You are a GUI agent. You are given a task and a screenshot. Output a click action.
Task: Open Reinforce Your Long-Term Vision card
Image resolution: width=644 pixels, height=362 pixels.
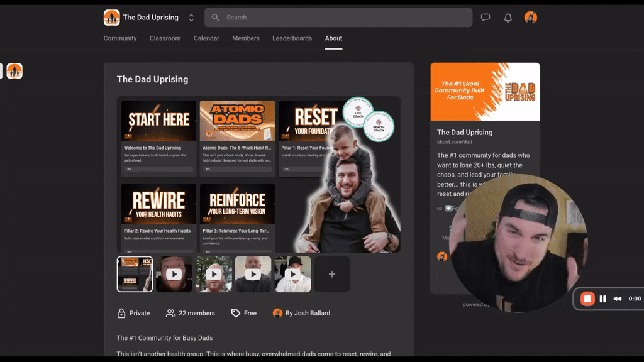click(237, 218)
